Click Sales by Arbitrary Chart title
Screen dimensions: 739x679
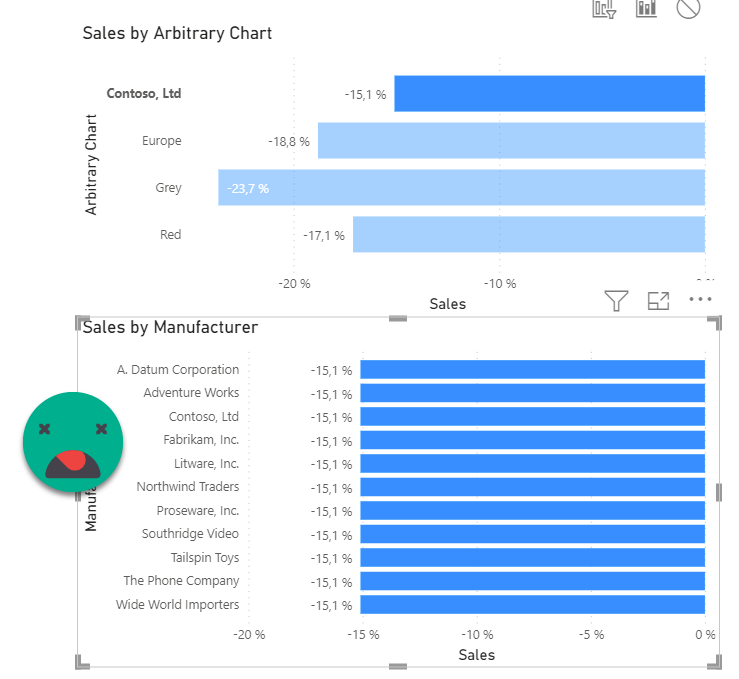tap(177, 33)
